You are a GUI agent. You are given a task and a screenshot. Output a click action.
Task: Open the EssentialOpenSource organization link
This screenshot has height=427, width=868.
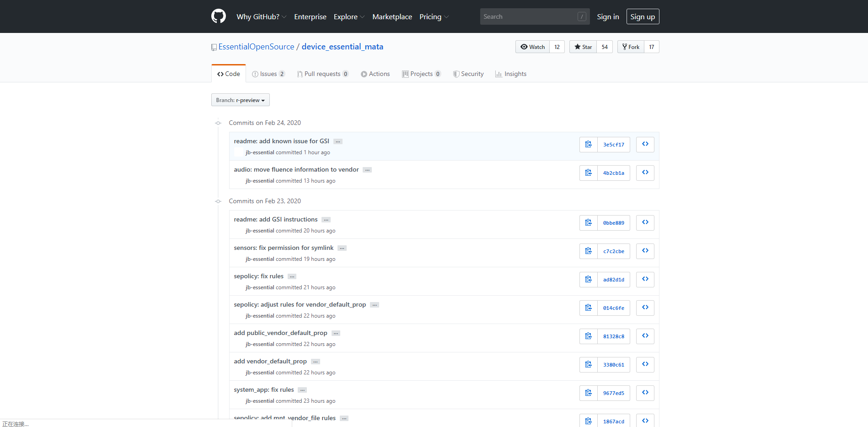click(256, 47)
